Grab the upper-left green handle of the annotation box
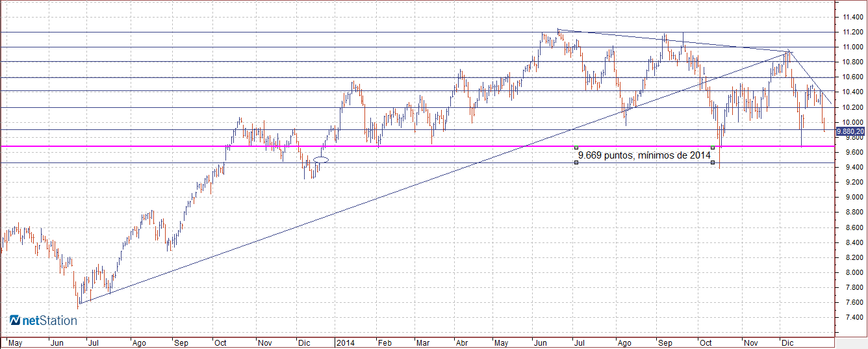 point(576,148)
